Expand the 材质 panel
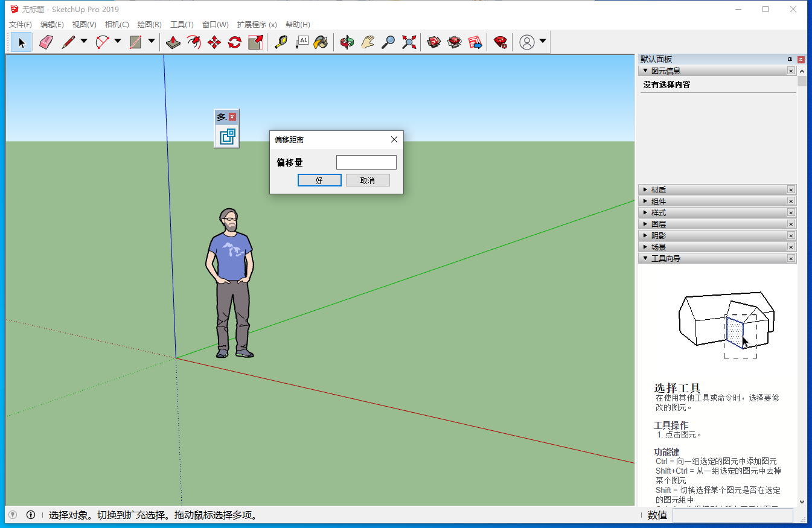The width and height of the screenshot is (812, 528). click(658, 190)
